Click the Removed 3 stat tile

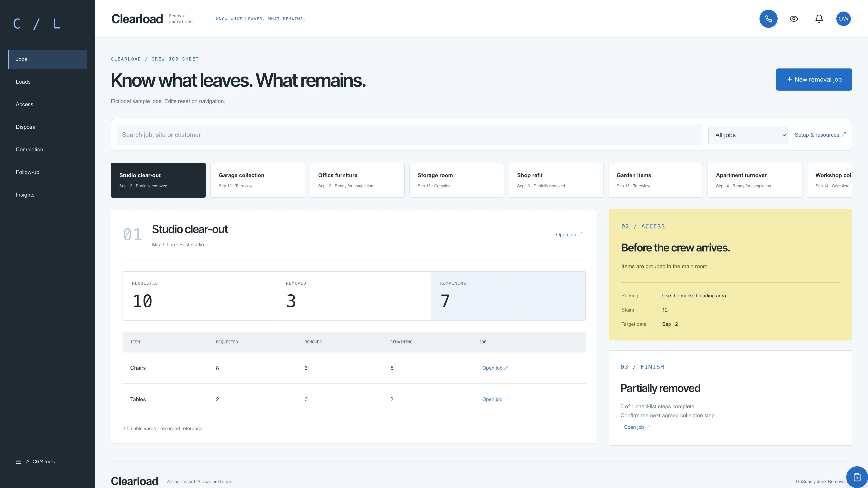pyautogui.click(x=354, y=296)
